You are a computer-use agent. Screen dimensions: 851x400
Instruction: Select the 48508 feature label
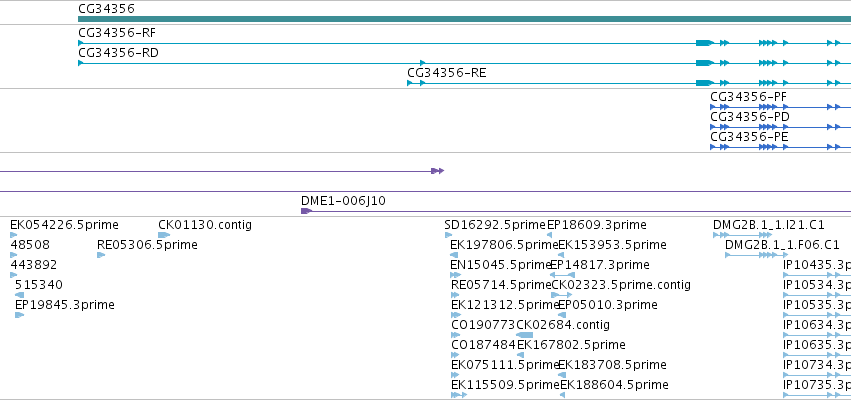click(30, 245)
